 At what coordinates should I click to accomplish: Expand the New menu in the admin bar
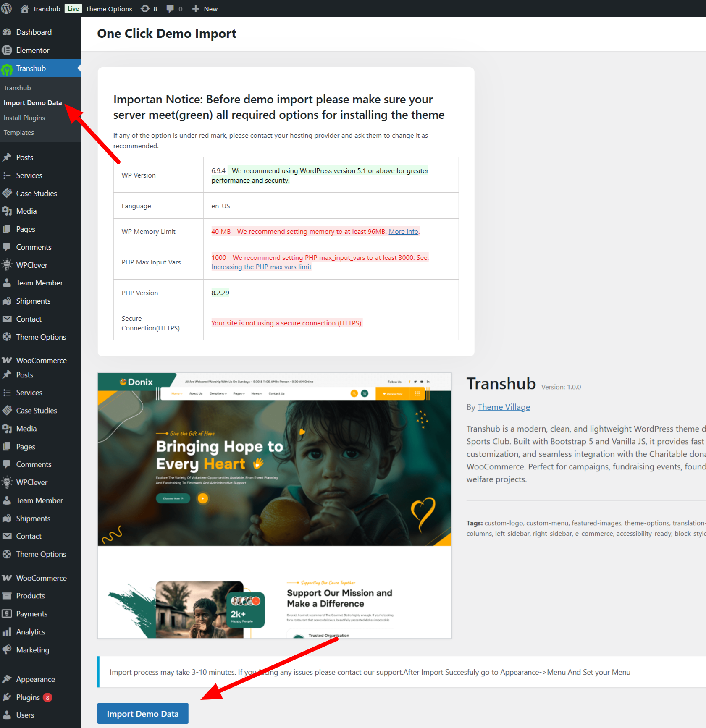(205, 8)
